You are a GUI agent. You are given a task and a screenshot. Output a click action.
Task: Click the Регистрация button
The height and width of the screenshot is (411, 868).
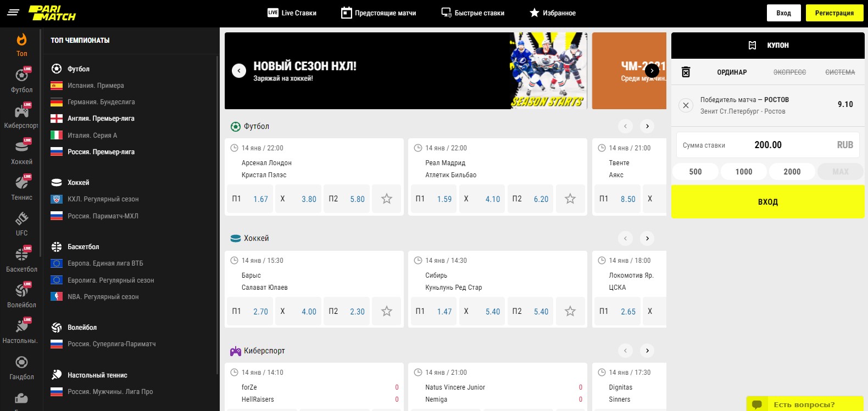point(834,13)
